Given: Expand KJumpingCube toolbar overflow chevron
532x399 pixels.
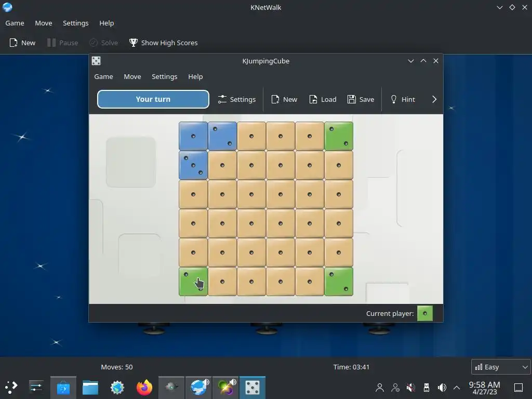Looking at the screenshot, I should click(x=434, y=99).
